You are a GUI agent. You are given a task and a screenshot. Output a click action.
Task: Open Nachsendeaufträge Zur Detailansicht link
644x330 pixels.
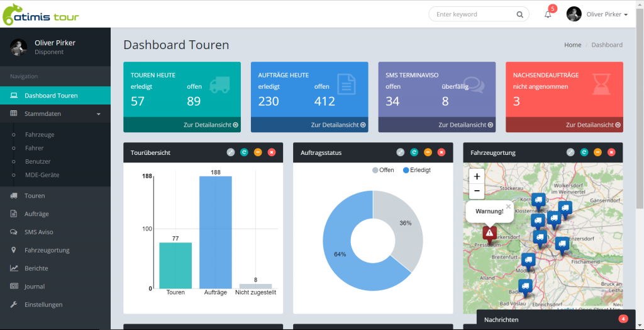tap(593, 125)
